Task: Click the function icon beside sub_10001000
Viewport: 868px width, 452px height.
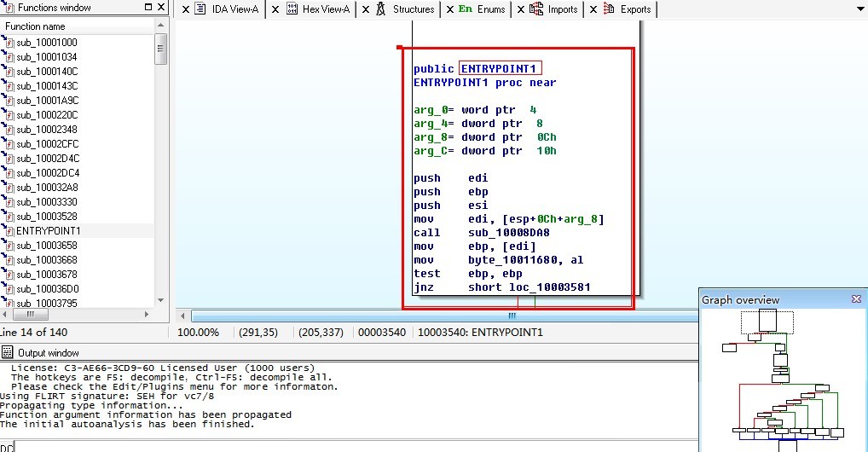Action: pos(9,42)
